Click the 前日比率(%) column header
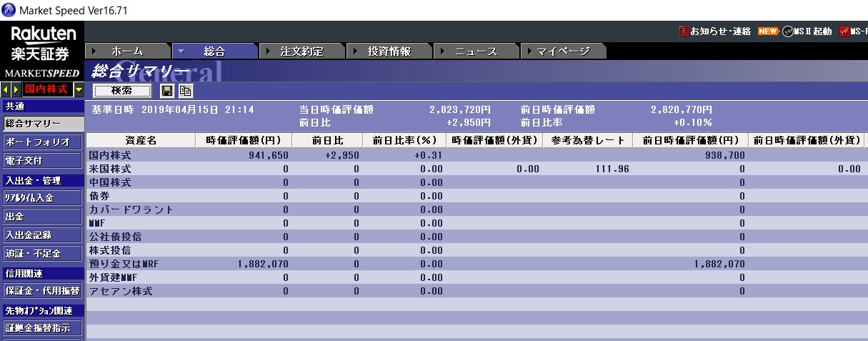Screen dimensions: 868x341 coord(404,140)
